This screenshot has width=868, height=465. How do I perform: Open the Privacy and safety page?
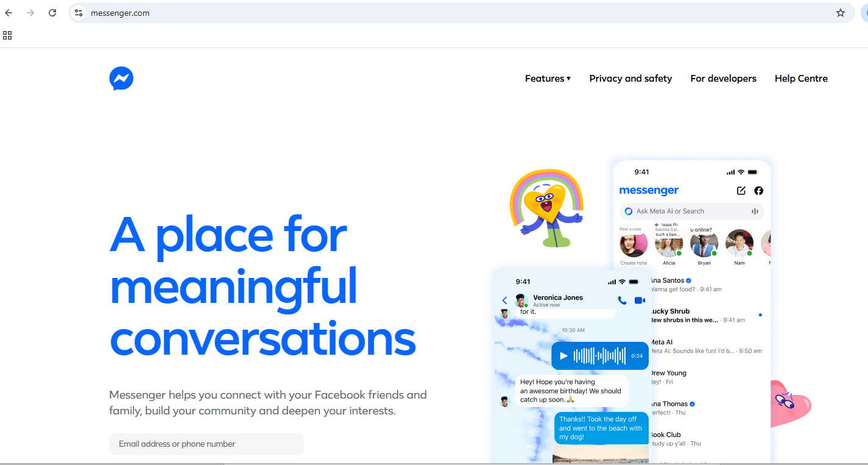pyautogui.click(x=630, y=79)
